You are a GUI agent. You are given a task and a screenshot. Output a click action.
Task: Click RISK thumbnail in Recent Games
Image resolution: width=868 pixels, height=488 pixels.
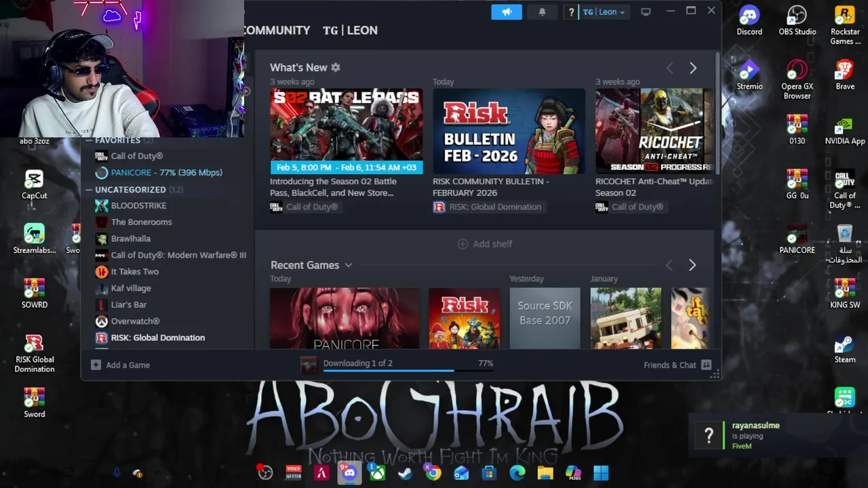click(x=465, y=319)
